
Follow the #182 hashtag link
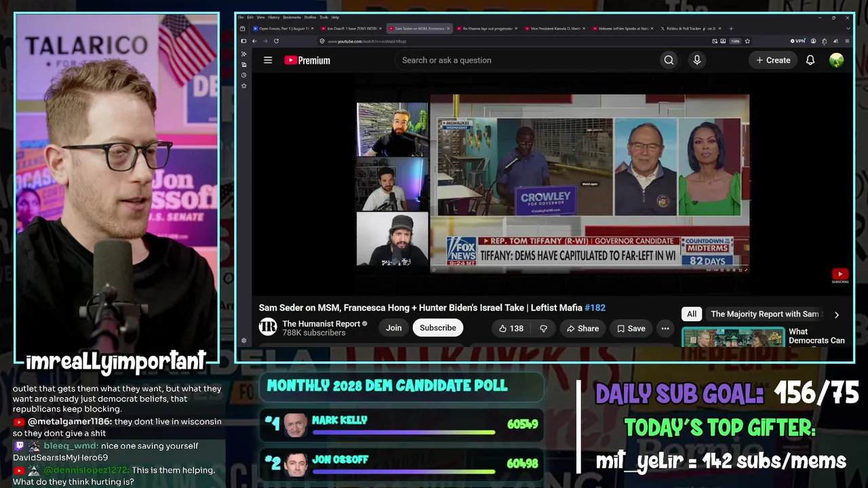click(x=595, y=308)
